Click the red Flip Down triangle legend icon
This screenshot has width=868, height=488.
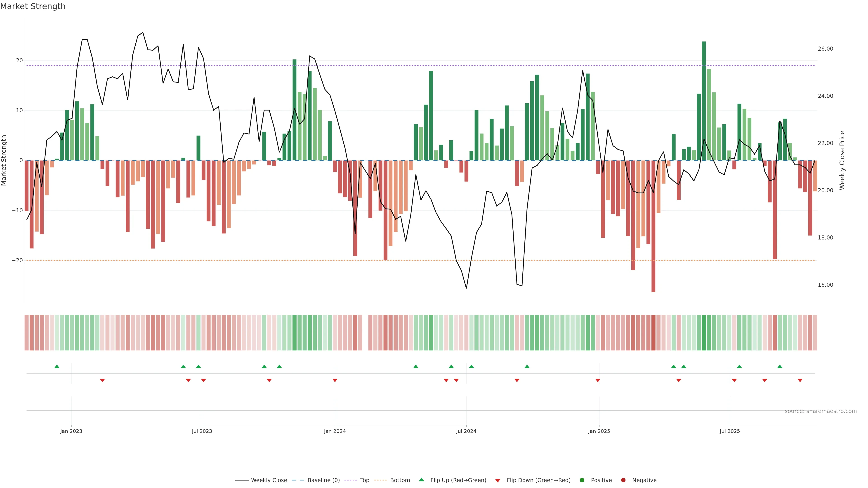click(498, 480)
